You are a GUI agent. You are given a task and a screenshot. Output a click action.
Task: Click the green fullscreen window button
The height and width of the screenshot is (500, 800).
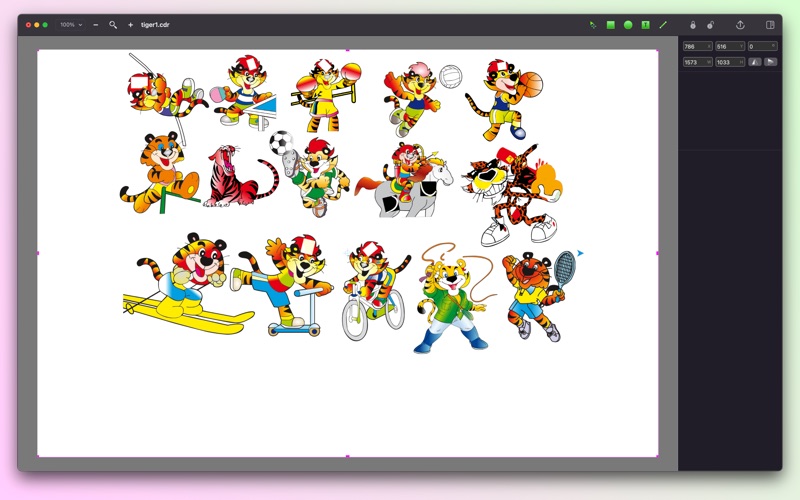[45, 24]
